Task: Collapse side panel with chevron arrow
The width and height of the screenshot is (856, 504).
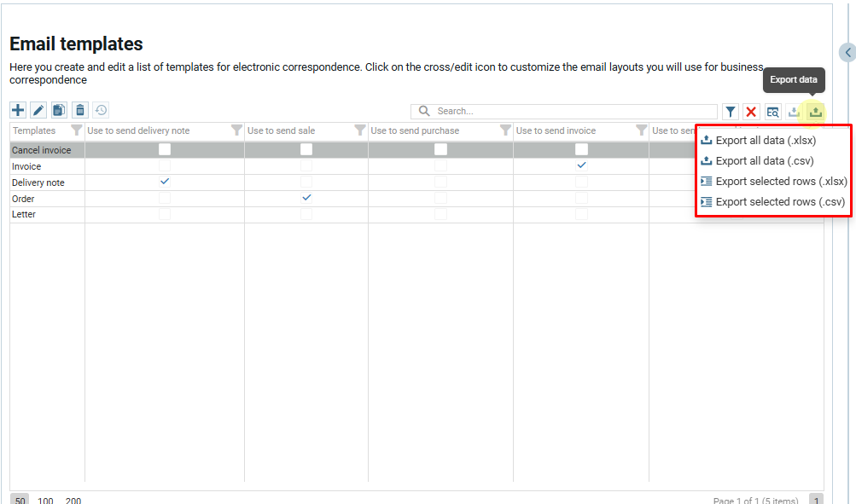Action: click(847, 53)
